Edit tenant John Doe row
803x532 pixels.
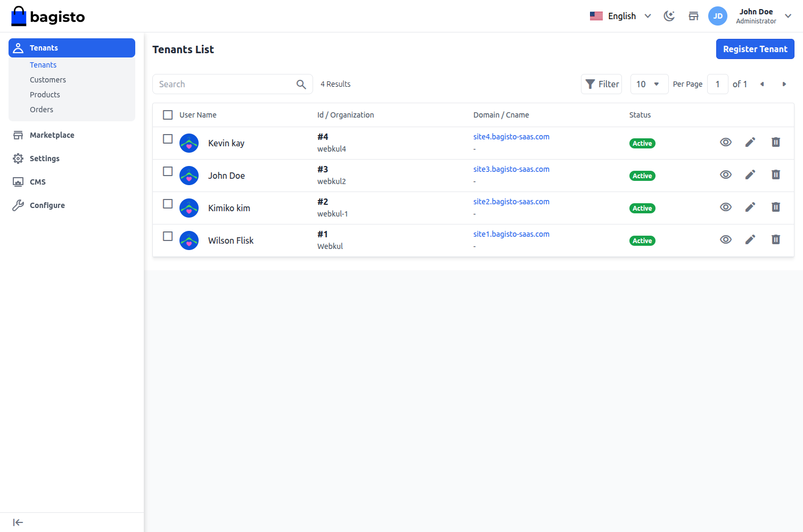pyautogui.click(x=750, y=174)
